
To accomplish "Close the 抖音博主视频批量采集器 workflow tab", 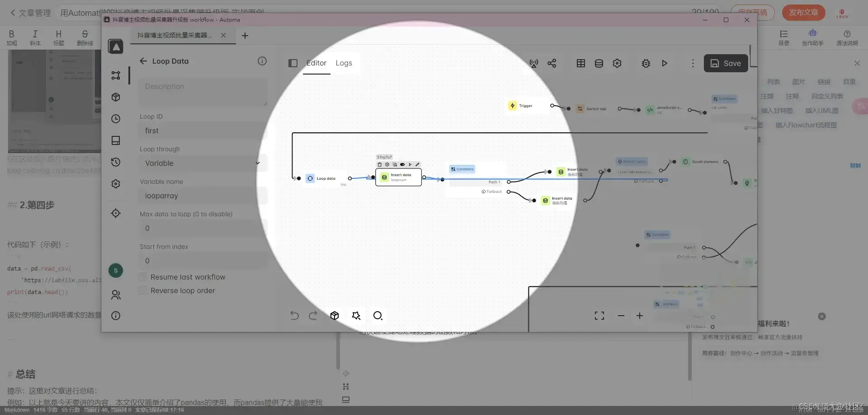I will (223, 35).
